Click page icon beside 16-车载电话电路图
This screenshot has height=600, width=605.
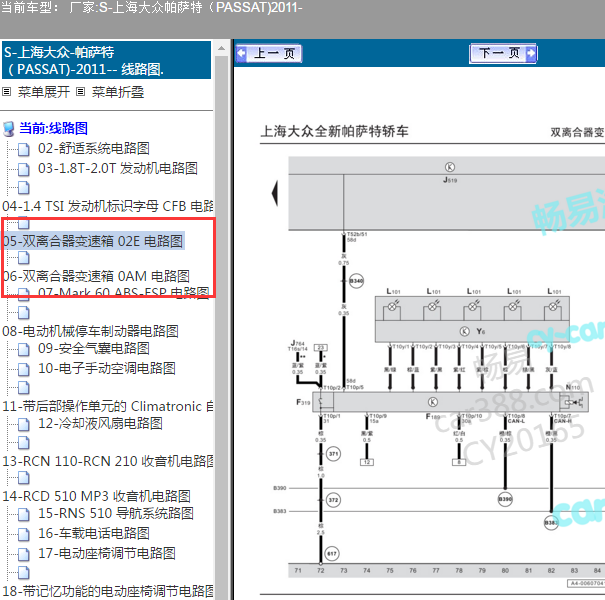point(24,534)
